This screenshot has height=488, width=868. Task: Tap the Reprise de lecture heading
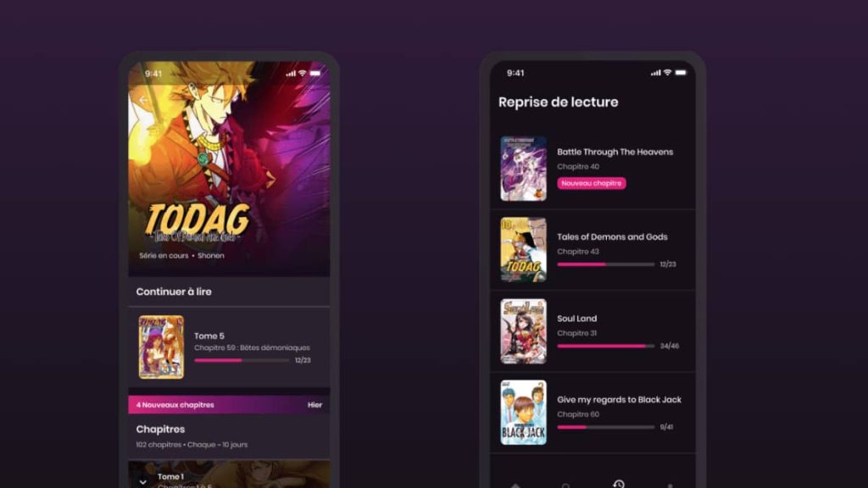pyautogui.click(x=558, y=102)
